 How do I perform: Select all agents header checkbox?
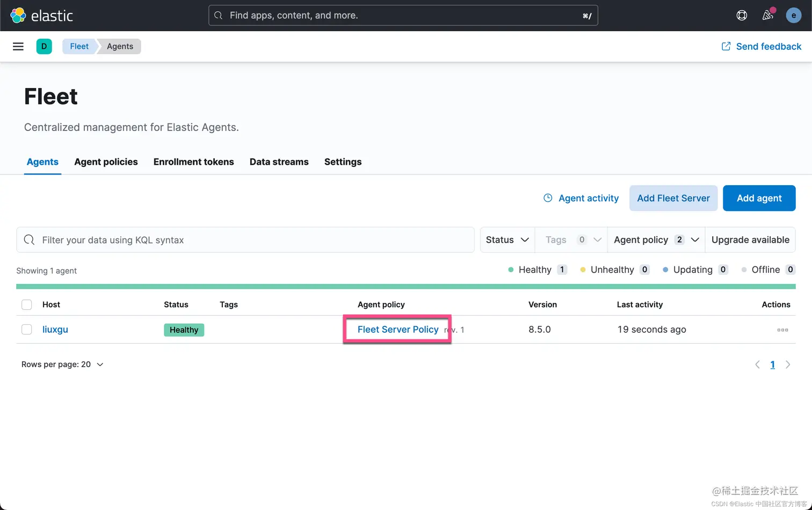27,305
